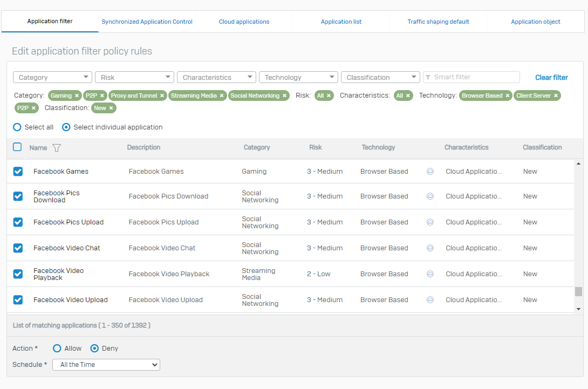Click the cloud icon in Facebook Pics Upload row
This screenshot has height=389, width=588.
(430, 222)
